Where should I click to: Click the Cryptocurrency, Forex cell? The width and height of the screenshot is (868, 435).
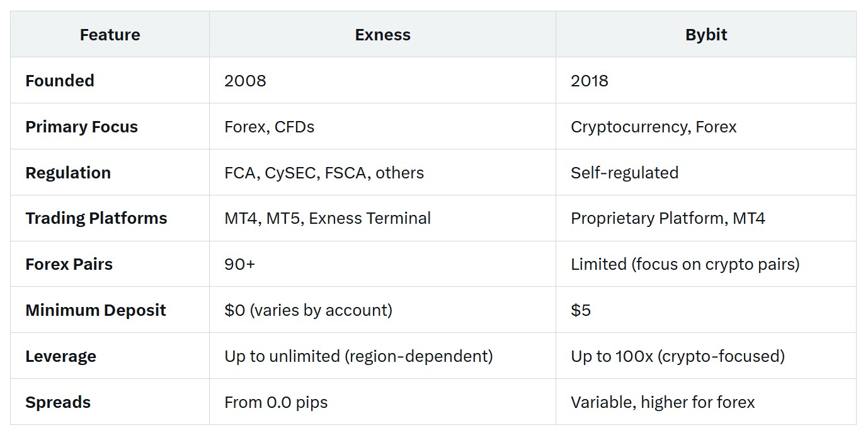653,127
